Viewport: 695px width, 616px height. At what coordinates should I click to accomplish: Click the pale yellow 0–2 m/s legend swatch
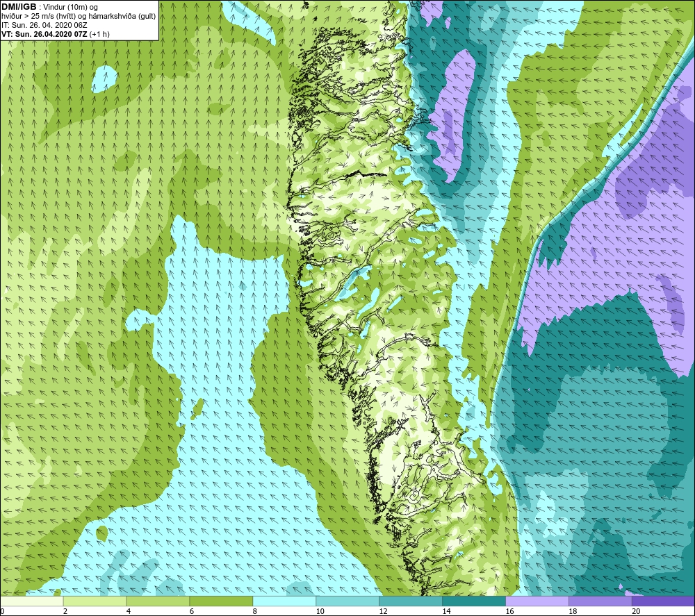(x=31, y=601)
